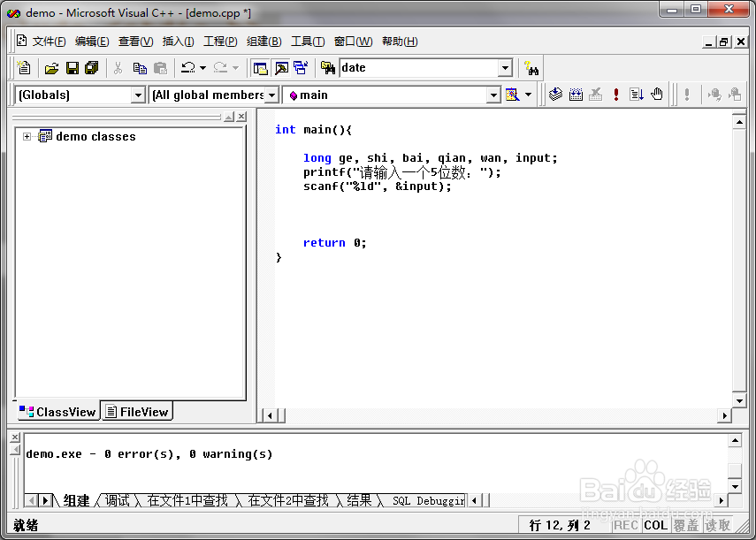Screen dimensions: 756x540
Task: Click editor horizontal scroll left arrow
Action: coord(270,415)
